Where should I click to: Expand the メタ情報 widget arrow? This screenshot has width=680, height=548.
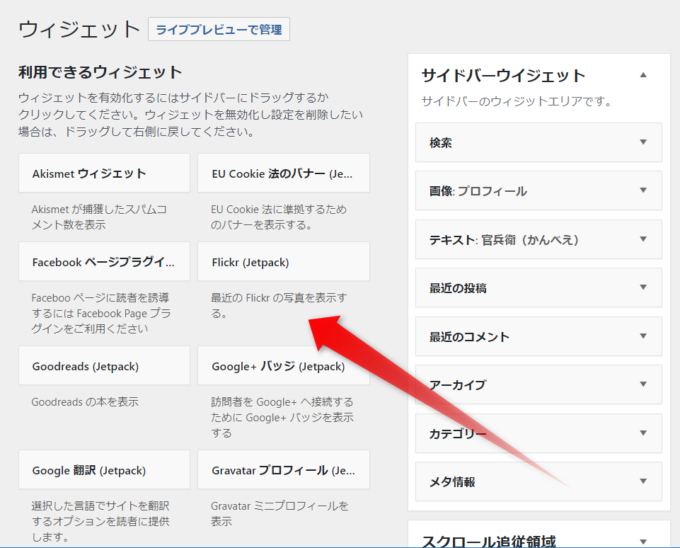coord(643,482)
